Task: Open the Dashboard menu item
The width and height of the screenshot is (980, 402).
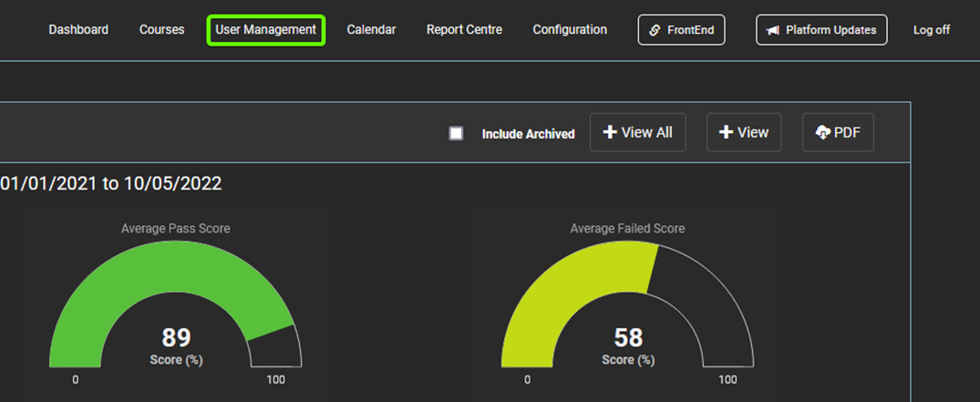Action: click(x=78, y=30)
